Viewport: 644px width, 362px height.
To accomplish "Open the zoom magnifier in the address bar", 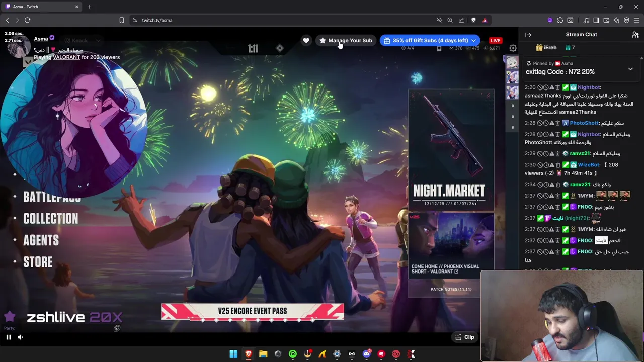I will (450, 20).
